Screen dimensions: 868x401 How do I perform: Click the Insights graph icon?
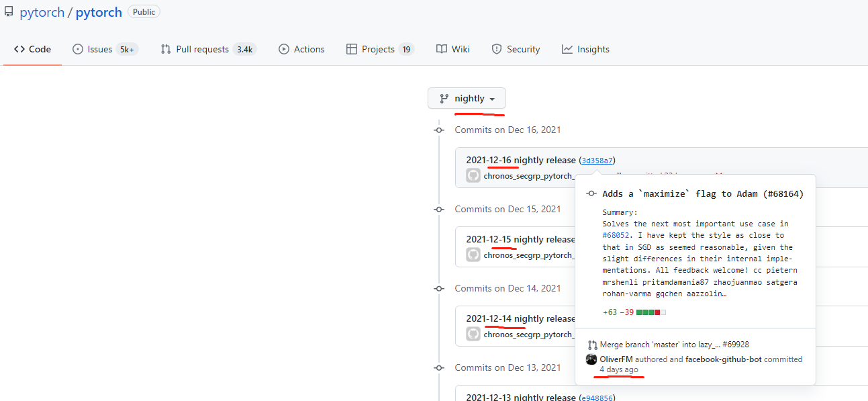pos(567,49)
